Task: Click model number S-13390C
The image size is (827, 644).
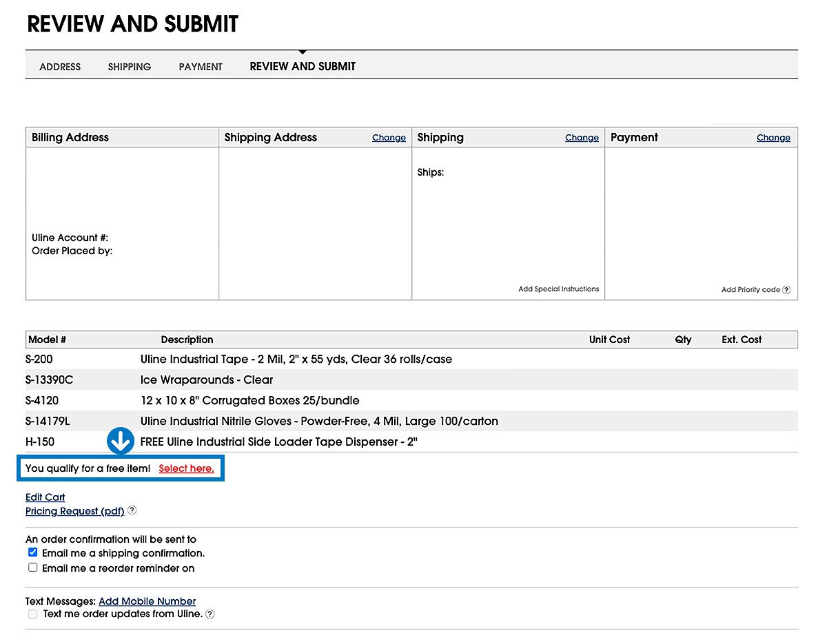Action: (x=49, y=380)
